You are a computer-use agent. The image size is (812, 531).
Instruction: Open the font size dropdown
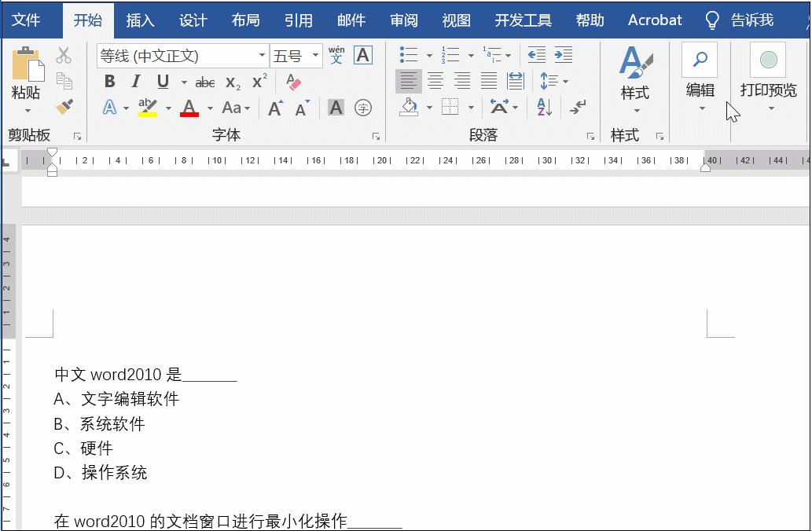pyautogui.click(x=314, y=56)
